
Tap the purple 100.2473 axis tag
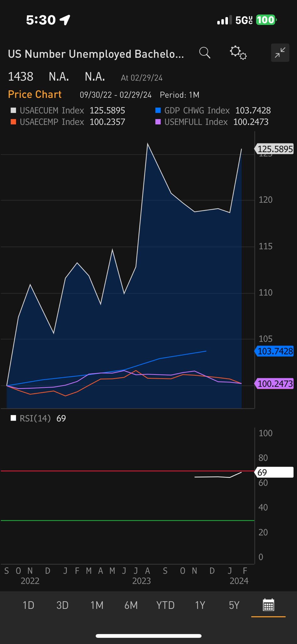[x=274, y=384]
